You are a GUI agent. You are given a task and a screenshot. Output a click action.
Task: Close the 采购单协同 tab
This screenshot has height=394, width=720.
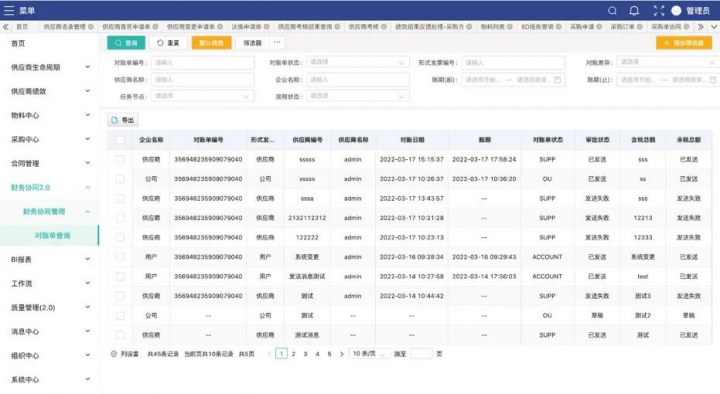(x=686, y=27)
